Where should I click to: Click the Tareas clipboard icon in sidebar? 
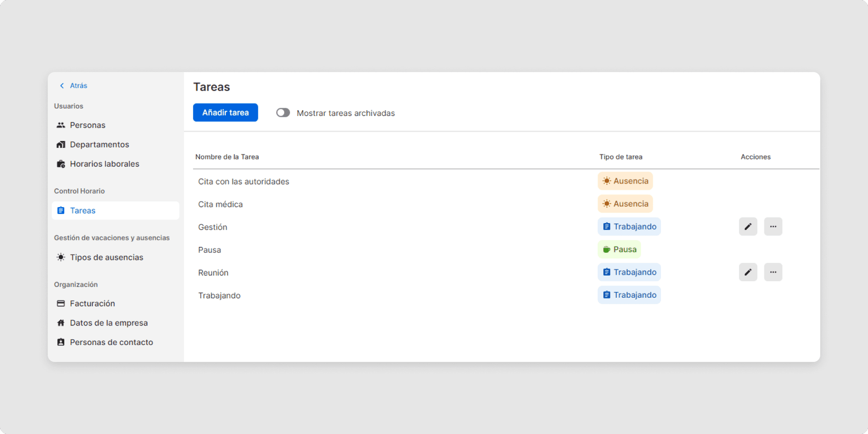click(61, 211)
